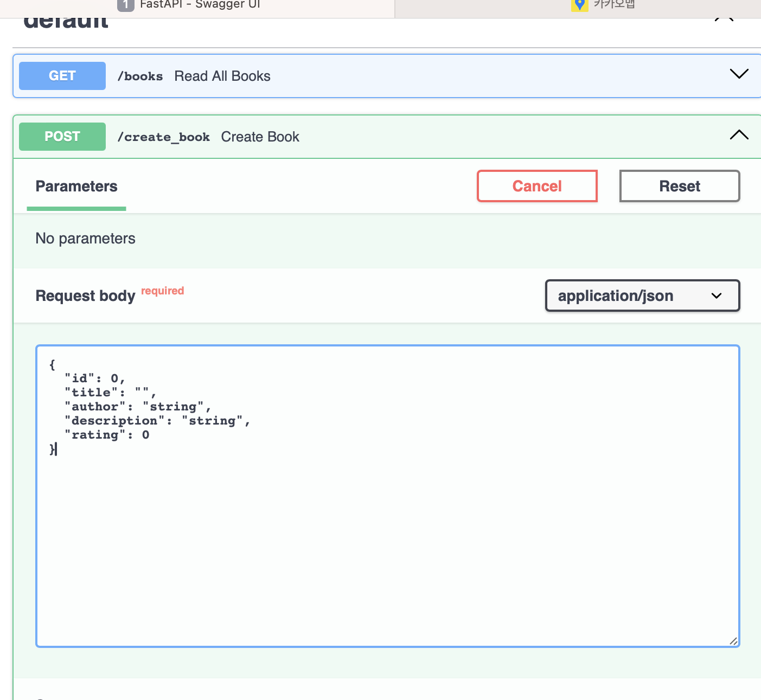Open the application/json content type dropdown
The image size is (761, 700).
(x=642, y=296)
